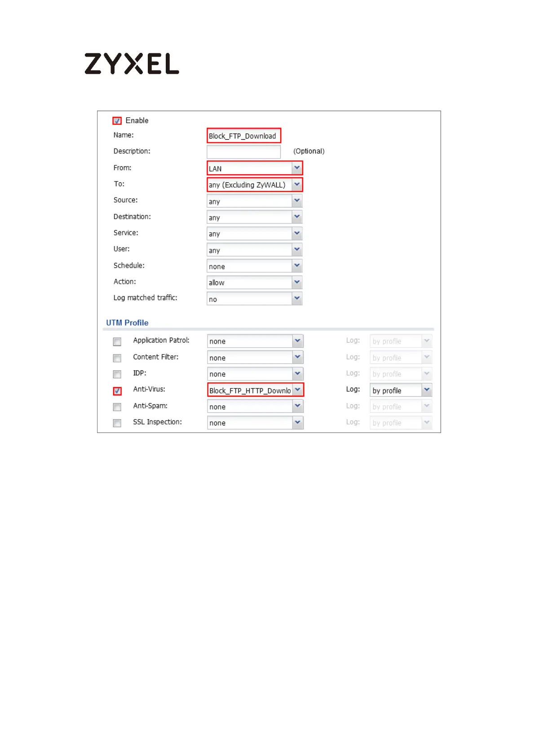Toggle the Enable checkbox
Screen dimensions: 535x756
[x=117, y=121]
